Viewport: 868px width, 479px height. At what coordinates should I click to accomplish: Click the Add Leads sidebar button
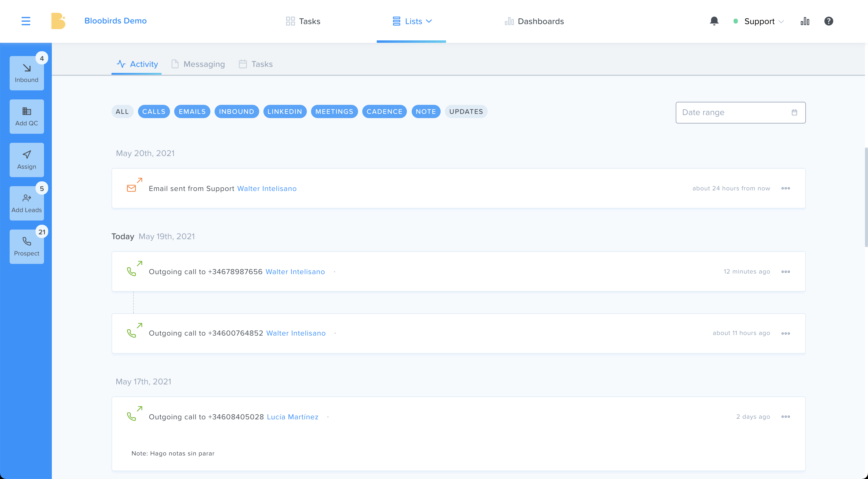27,203
